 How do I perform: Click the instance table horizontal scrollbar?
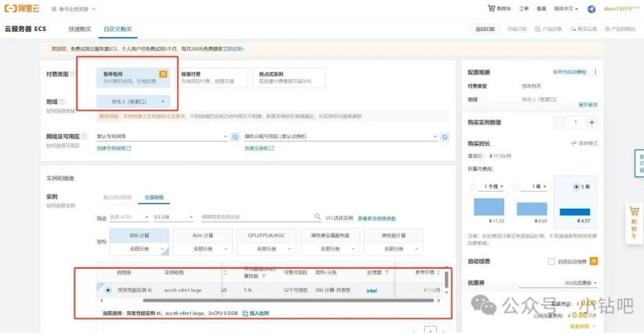coord(289,301)
